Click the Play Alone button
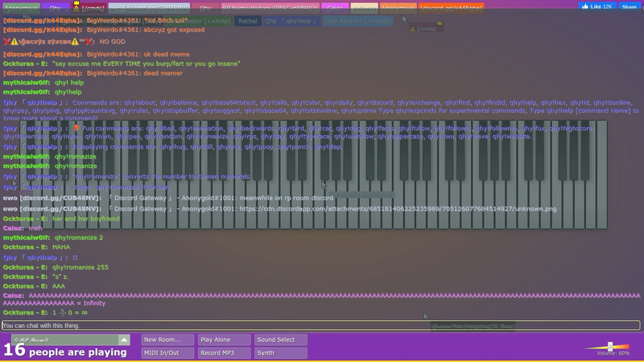 pos(224,339)
